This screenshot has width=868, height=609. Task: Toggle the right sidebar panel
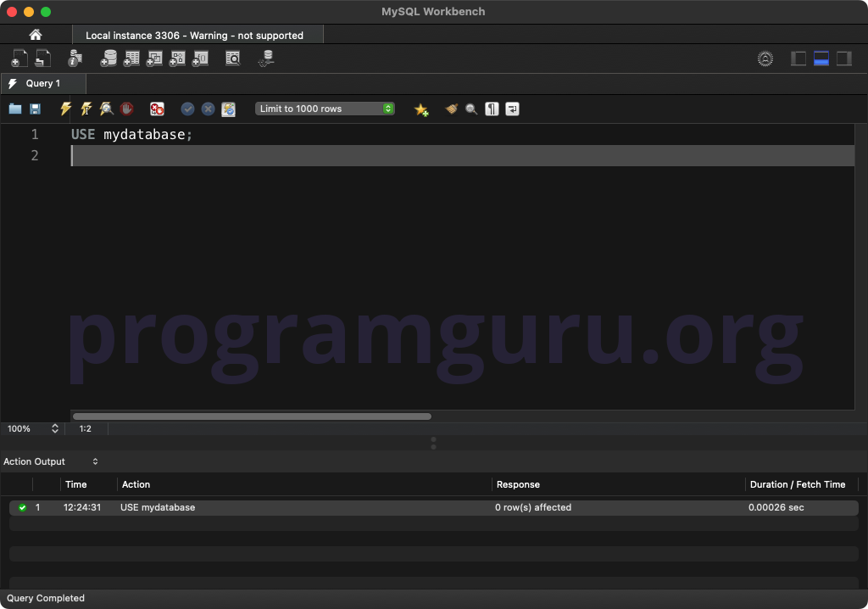(843, 59)
